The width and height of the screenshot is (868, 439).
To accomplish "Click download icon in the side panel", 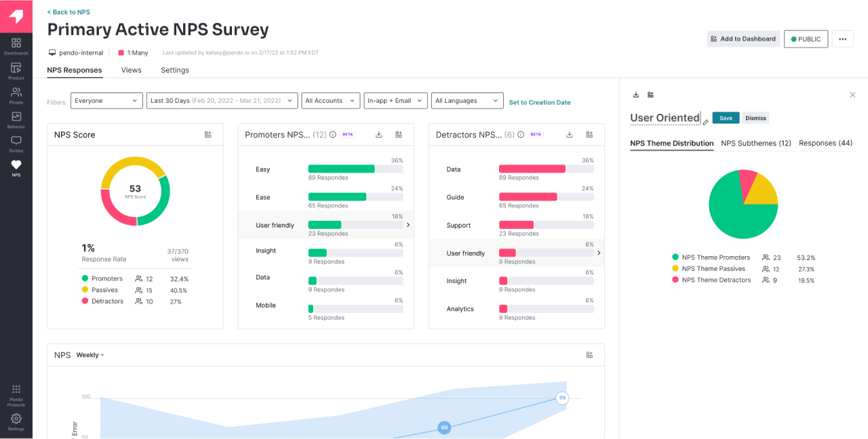I will click(636, 95).
